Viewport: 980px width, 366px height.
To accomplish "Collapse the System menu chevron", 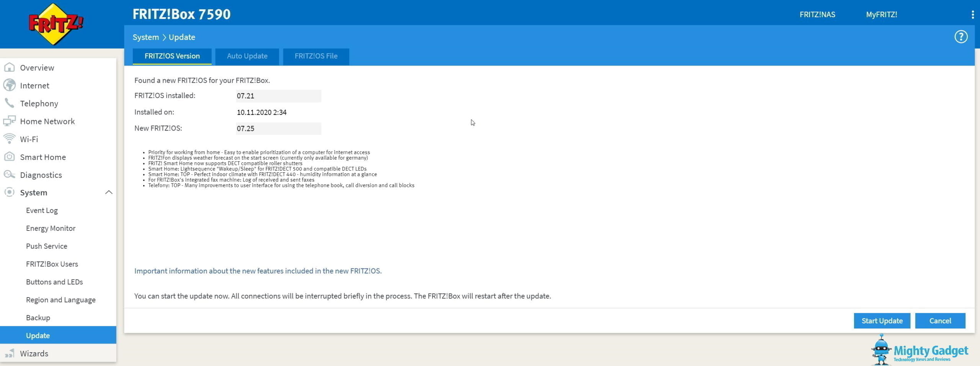I will pyautogui.click(x=109, y=193).
